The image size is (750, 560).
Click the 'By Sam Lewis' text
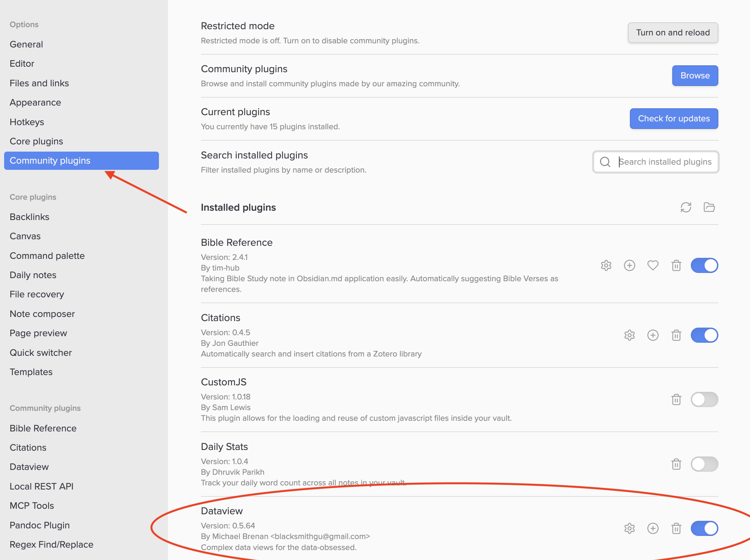[x=226, y=407]
